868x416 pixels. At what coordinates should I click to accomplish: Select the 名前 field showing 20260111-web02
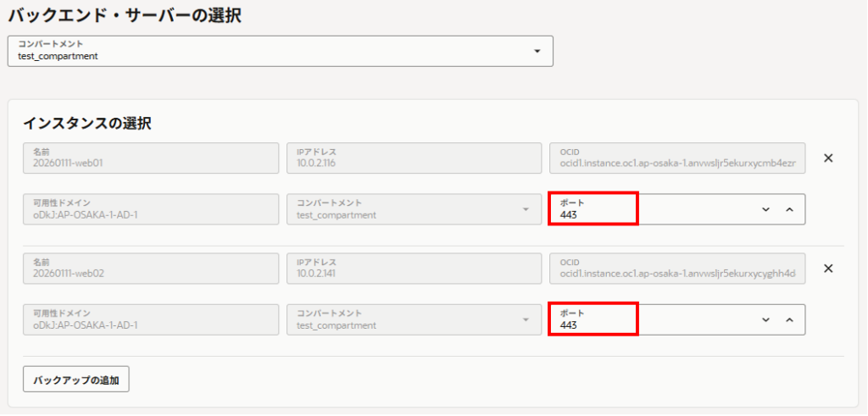pyautogui.click(x=151, y=269)
